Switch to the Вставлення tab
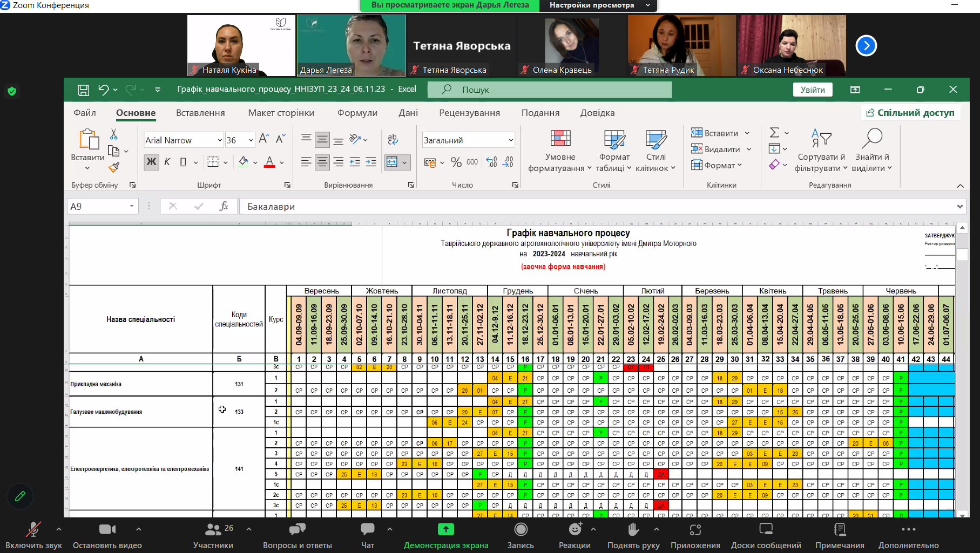Image resolution: width=980 pixels, height=553 pixels. 200,113
